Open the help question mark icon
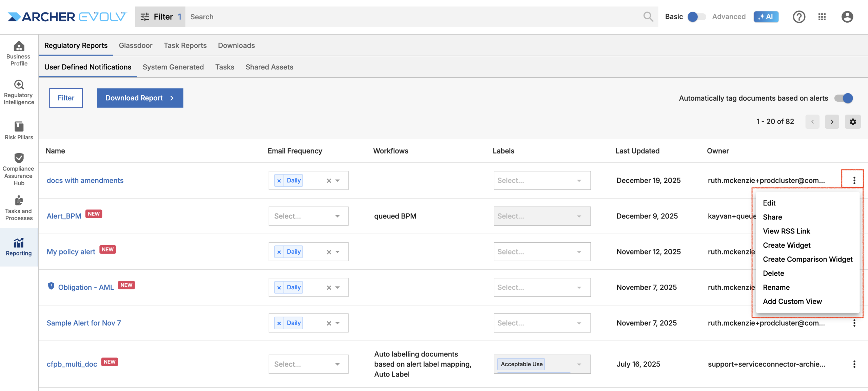The width and height of the screenshot is (868, 391). [x=798, y=17]
